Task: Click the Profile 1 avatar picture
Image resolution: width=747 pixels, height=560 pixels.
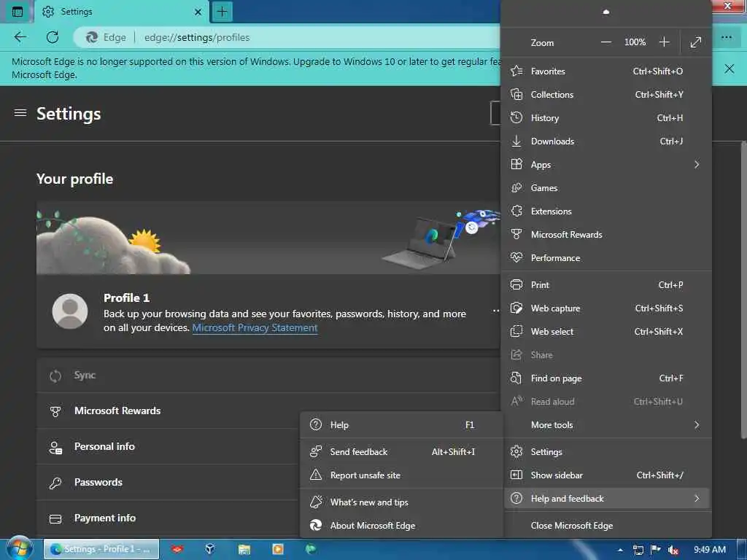Action: point(70,311)
